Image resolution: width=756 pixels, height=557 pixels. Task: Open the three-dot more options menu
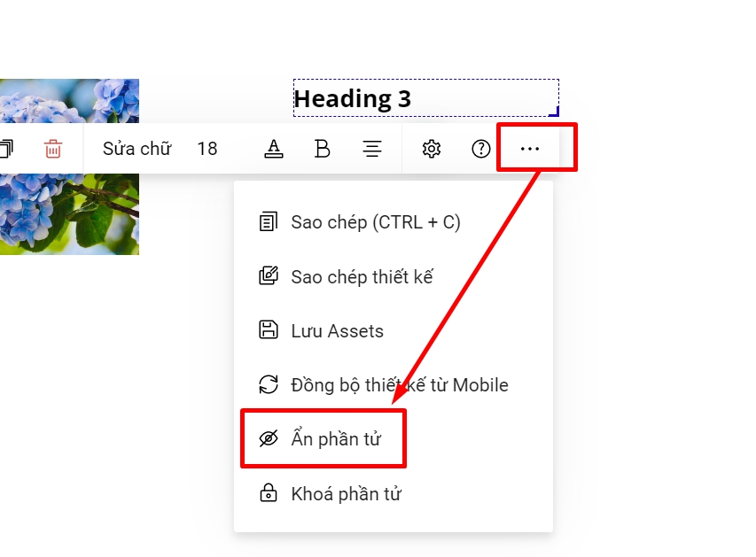pos(530,149)
